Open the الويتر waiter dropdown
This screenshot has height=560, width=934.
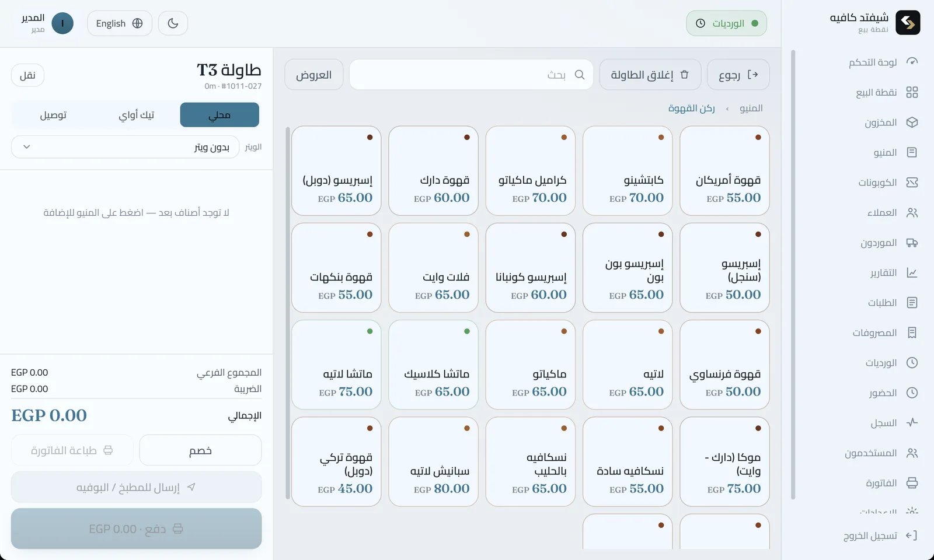click(x=125, y=147)
